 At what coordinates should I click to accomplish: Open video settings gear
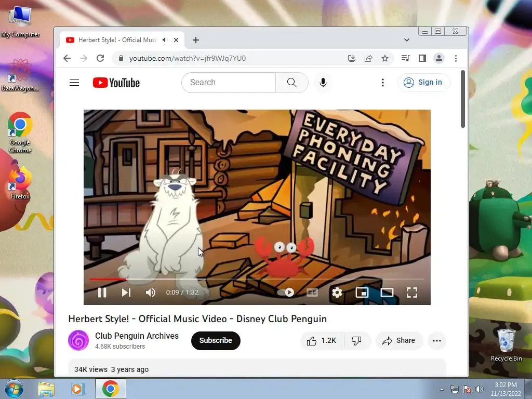click(337, 292)
